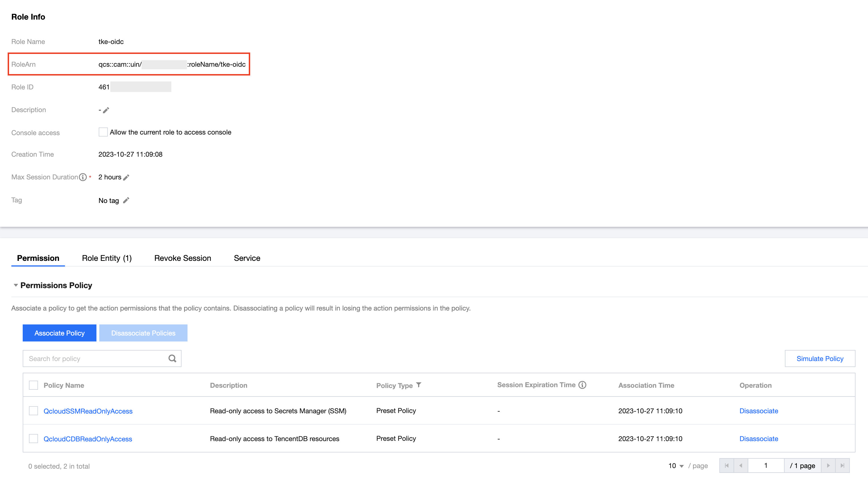This screenshot has height=478, width=868.
Task: Open Policy Type filter icon
Action: (419, 385)
